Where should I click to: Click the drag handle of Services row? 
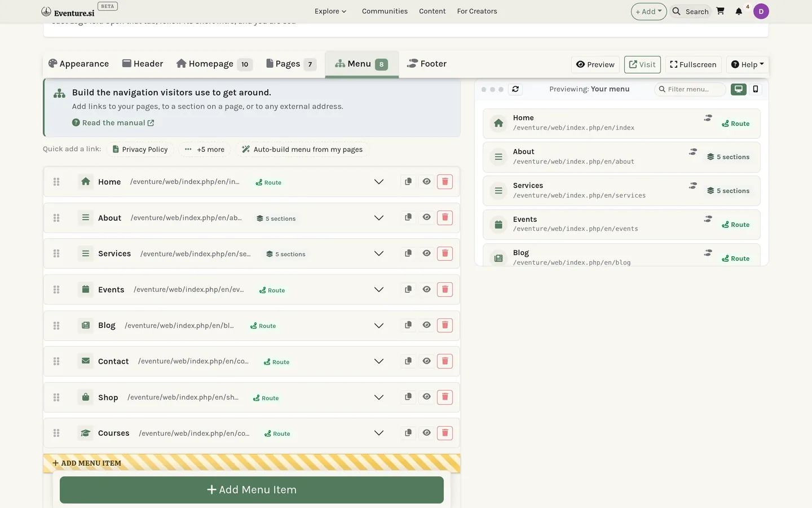(x=56, y=253)
